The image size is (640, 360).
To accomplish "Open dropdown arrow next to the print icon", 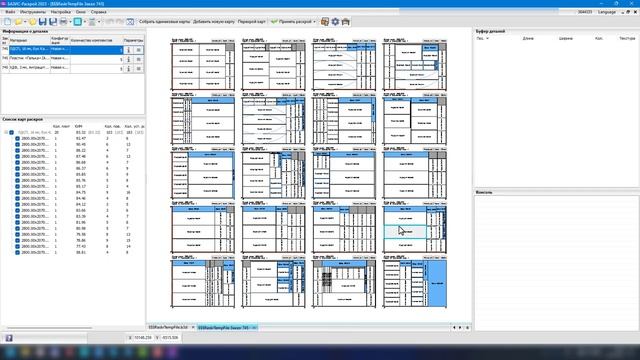I will (x=70, y=22).
